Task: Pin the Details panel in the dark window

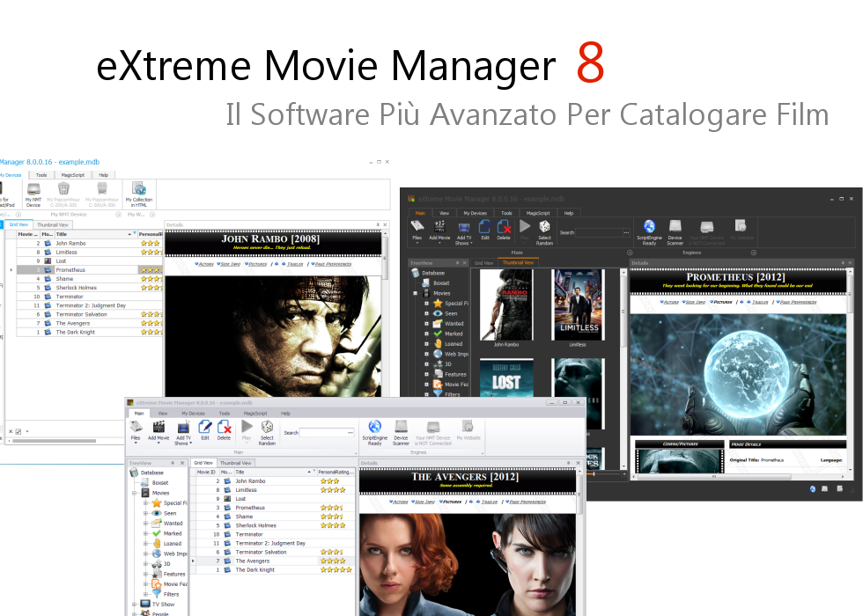Action: click(x=842, y=263)
